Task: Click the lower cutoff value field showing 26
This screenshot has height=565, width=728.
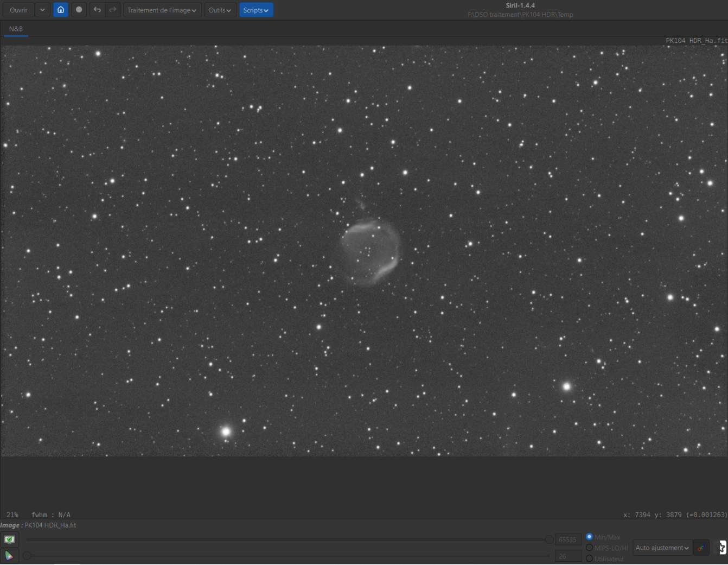Action: [x=567, y=556]
